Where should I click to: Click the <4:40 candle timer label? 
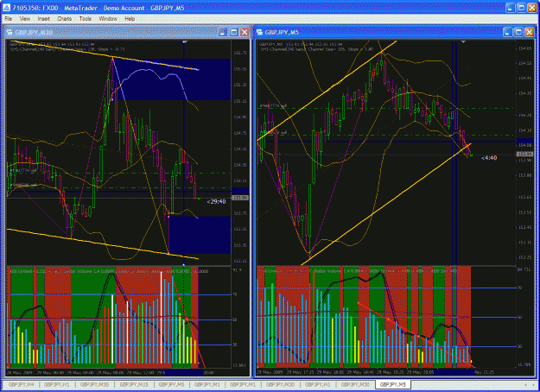click(x=489, y=158)
